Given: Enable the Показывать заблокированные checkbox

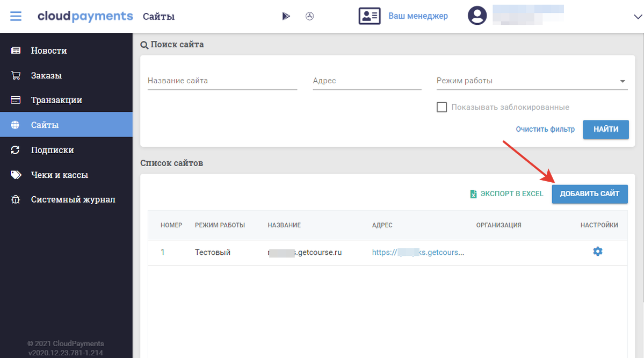Looking at the screenshot, I should click(x=442, y=107).
